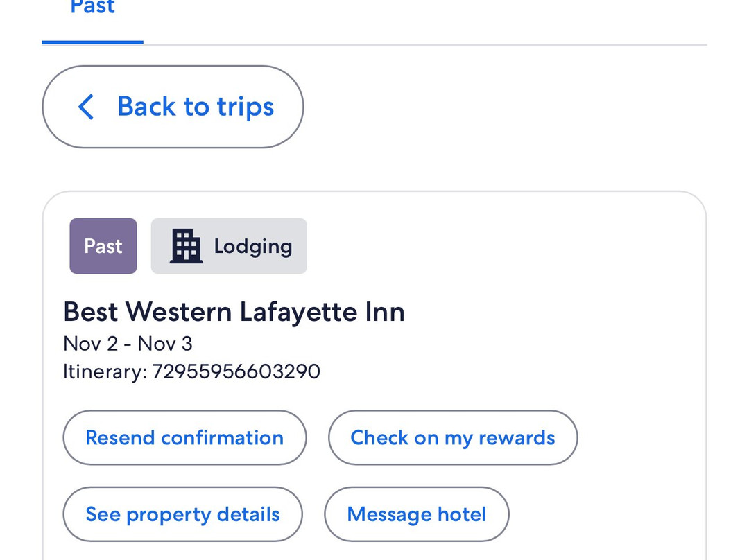
Task: Click the itinerary number 72955956603290
Action: [191, 371]
